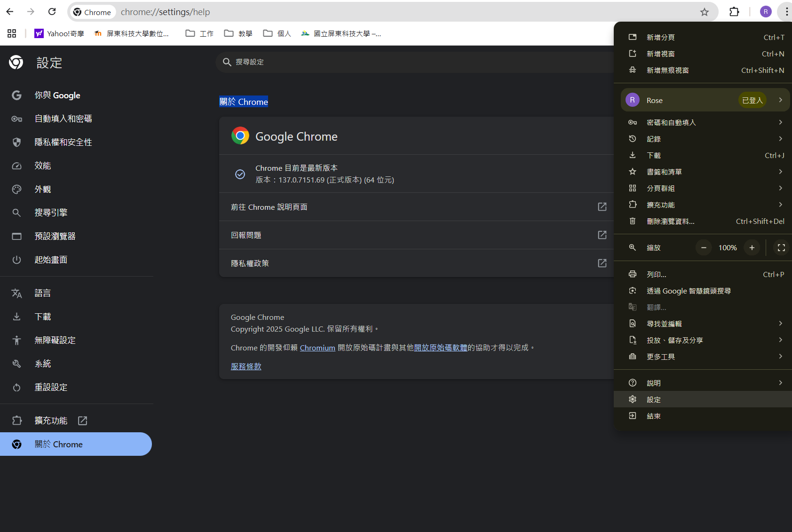This screenshot has width=792, height=532.
Task: Click the fullscreen icon next to zoom
Action: (781, 248)
